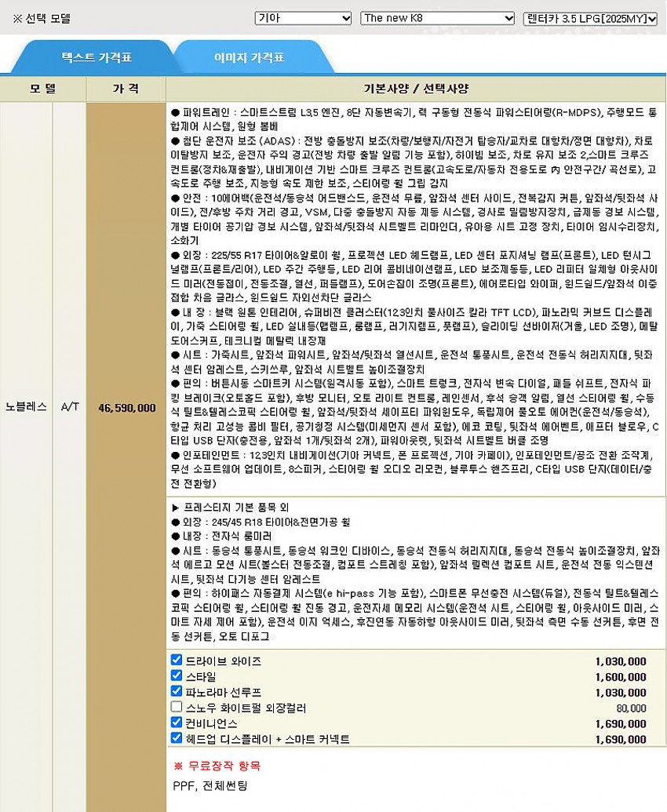Toggle the 컨비니언스 option checkbox
Image resolution: width=667 pixels, height=812 pixels.
177,723
